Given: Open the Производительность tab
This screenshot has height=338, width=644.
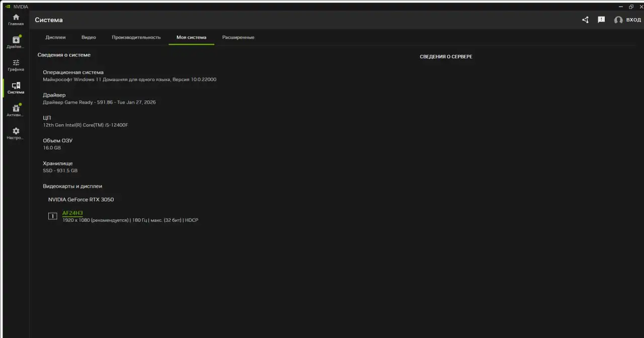Looking at the screenshot, I should click(x=136, y=37).
